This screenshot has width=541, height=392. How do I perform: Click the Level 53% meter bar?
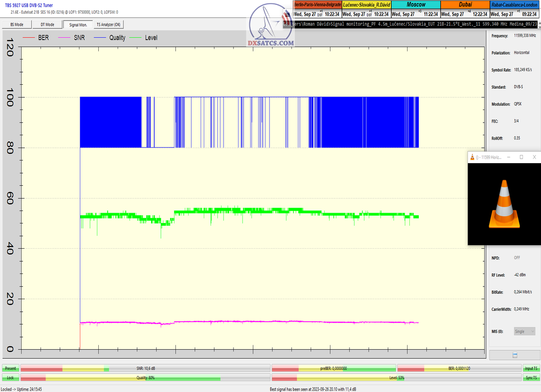point(396,378)
